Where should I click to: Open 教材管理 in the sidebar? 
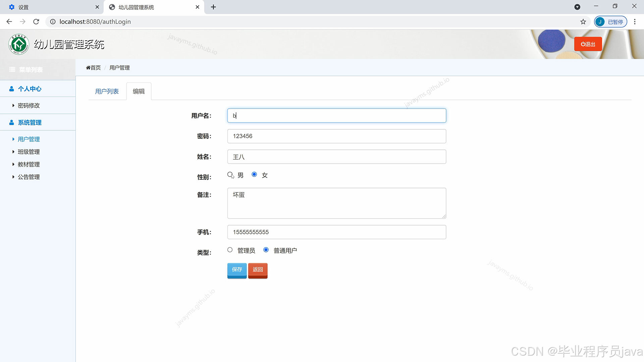(x=29, y=165)
